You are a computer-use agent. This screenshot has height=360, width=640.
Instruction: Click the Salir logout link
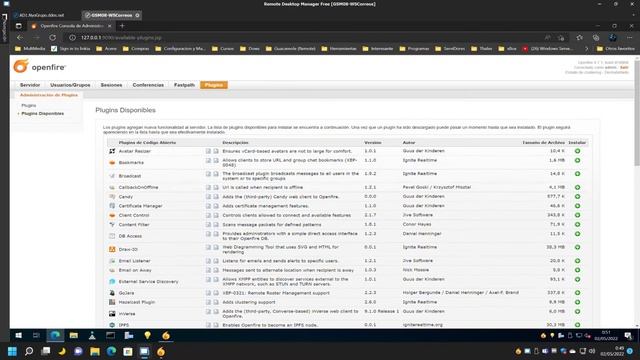point(624,67)
